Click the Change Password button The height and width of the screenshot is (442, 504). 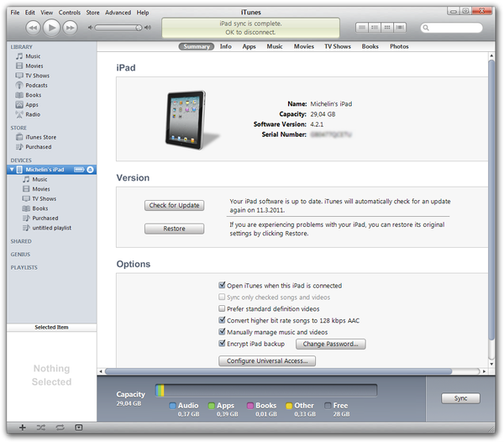tap(330, 344)
